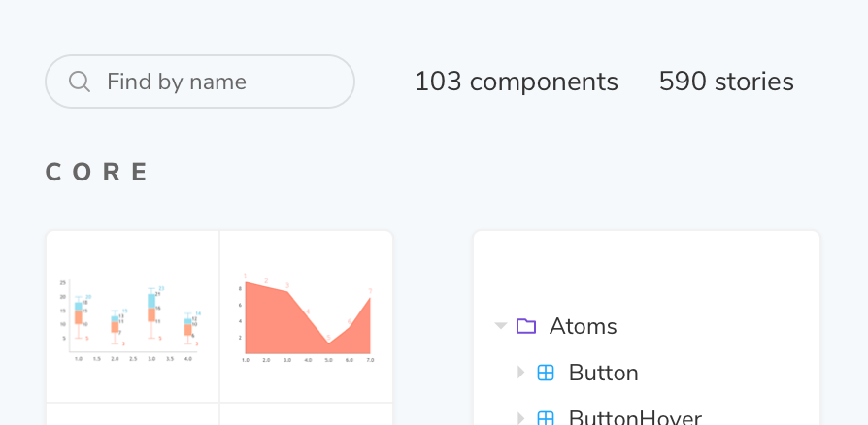
Task: Select the Atoms tree label
Action: coord(583,326)
